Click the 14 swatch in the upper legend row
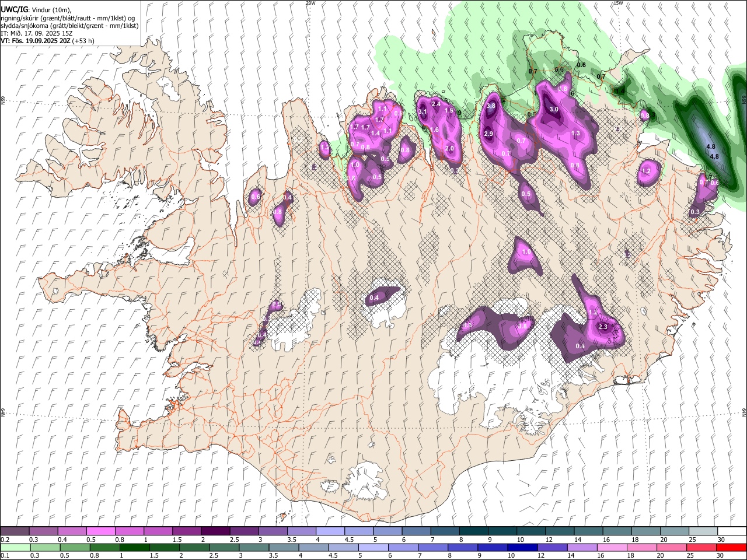 pos(588,531)
